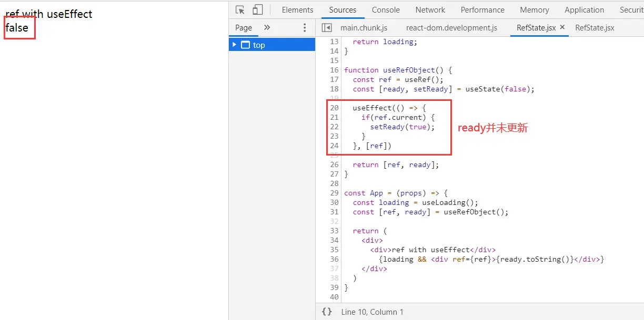Click line number 31 in gutter
Screen dimensions: 644x320
click(x=335, y=212)
